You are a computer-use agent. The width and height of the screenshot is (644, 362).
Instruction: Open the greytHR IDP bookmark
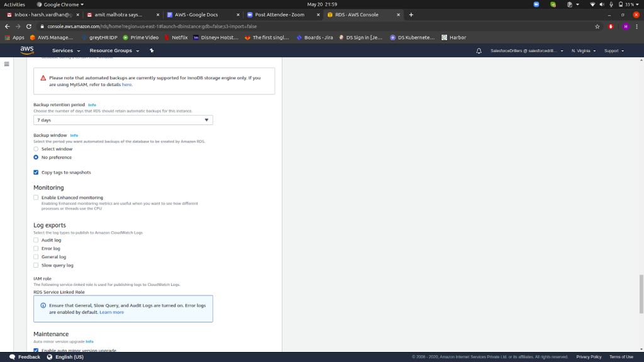pos(99,37)
